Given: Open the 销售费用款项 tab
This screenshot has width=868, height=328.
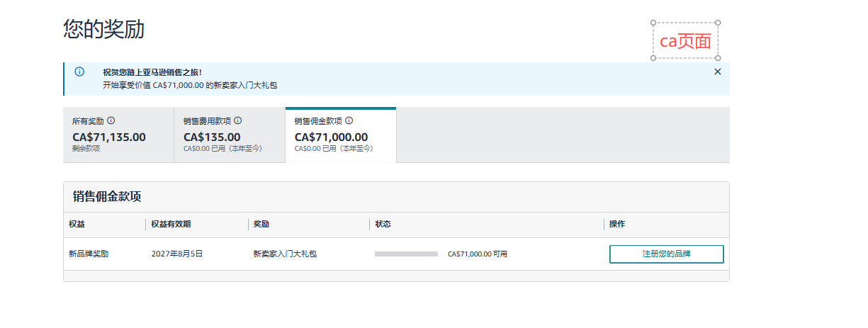Looking at the screenshot, I should click(x=230, y=135).
